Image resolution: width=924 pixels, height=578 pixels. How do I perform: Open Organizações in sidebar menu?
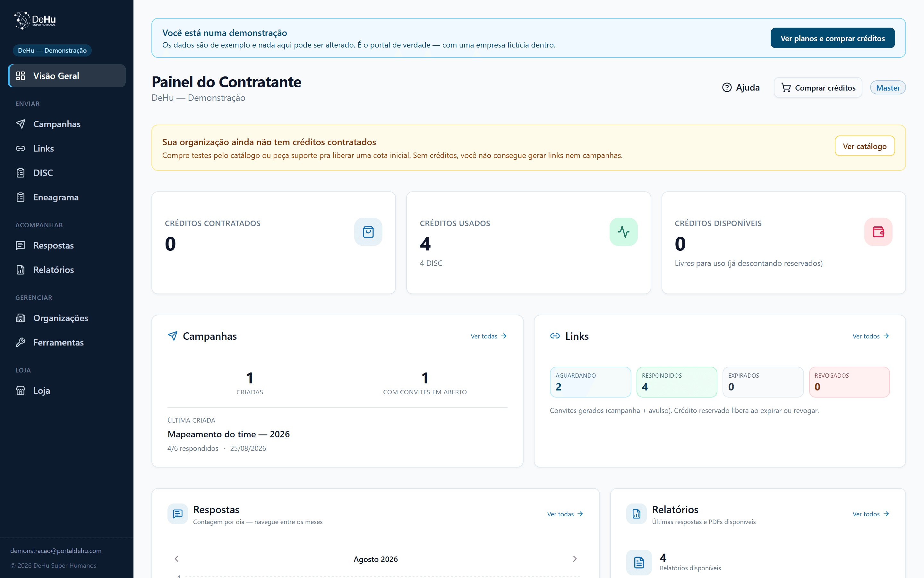coord(67,318)
